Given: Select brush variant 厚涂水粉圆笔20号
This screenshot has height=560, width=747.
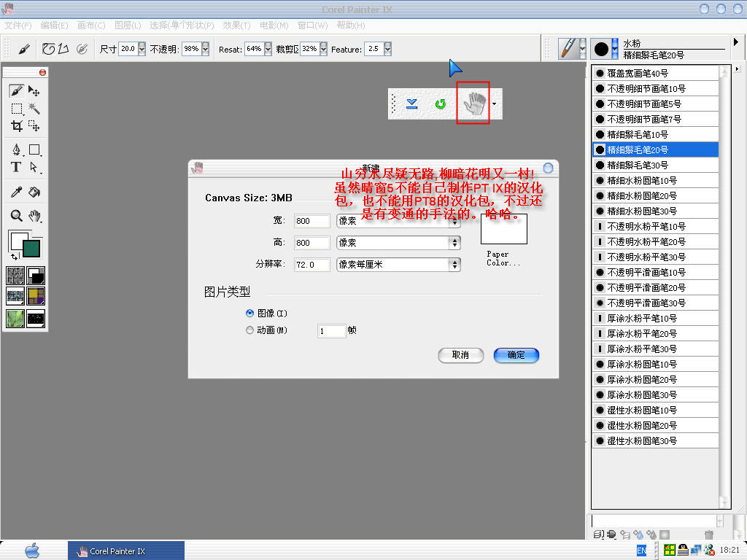Looking at the screenshot, I should (656, 379).
